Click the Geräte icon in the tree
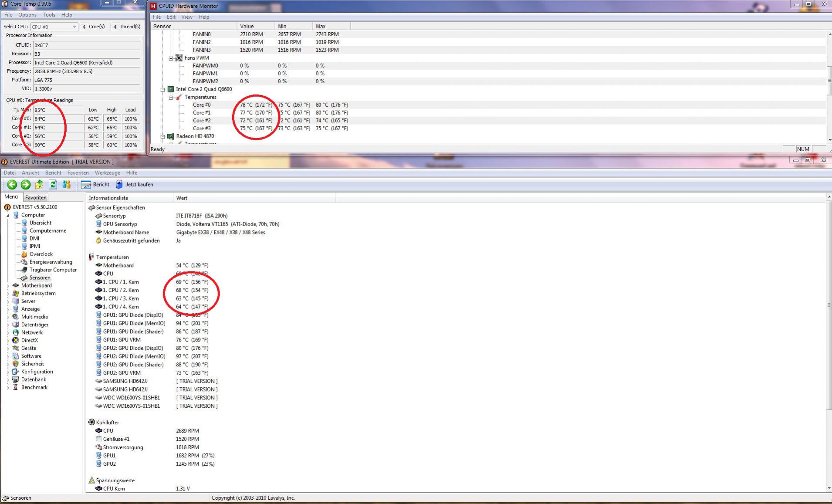 tap(16, 348)
